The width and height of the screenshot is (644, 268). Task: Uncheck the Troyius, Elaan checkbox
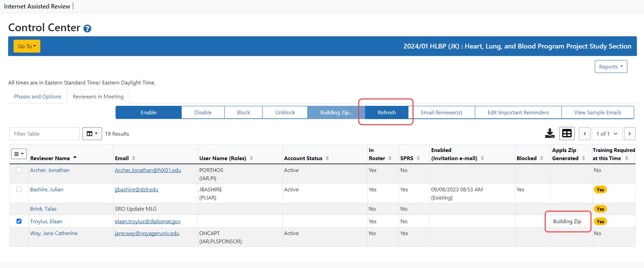(x=19, y=221)
